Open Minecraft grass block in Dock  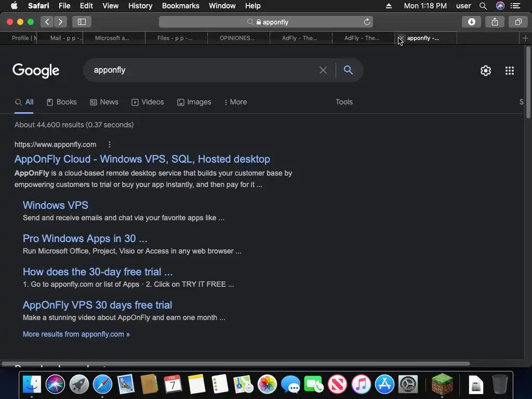pyautogui.click(x=442, y=384)
